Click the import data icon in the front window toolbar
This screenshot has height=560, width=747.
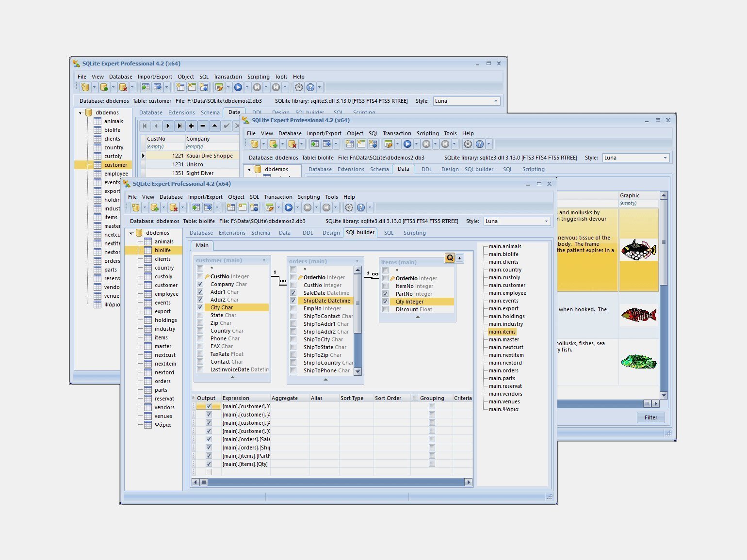coord(196,208)
